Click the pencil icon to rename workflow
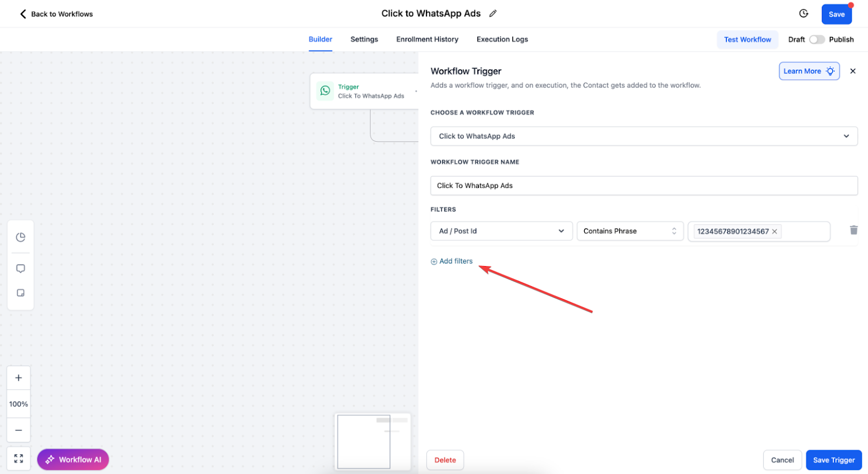This screenshot has height=474, width=868. click(493, 14)
